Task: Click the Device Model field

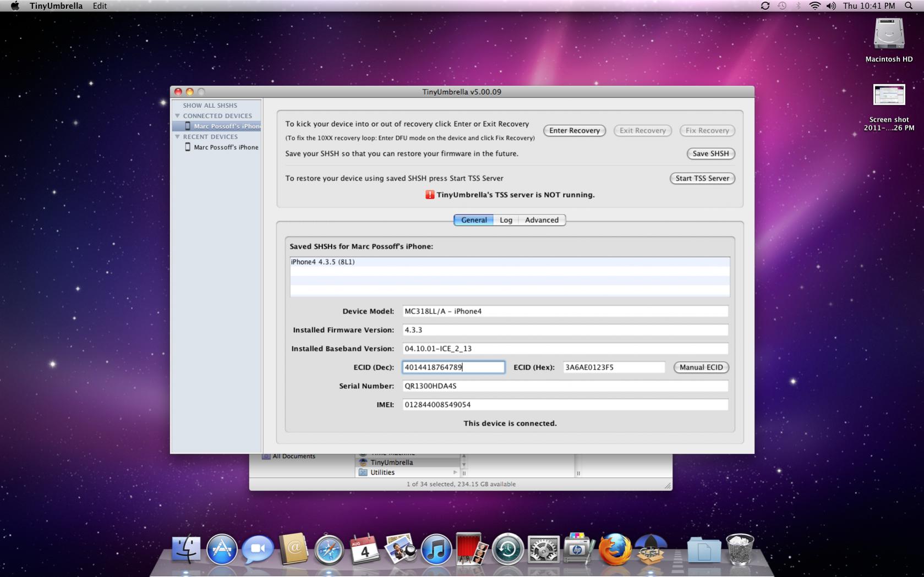Action: click(565, 311)
